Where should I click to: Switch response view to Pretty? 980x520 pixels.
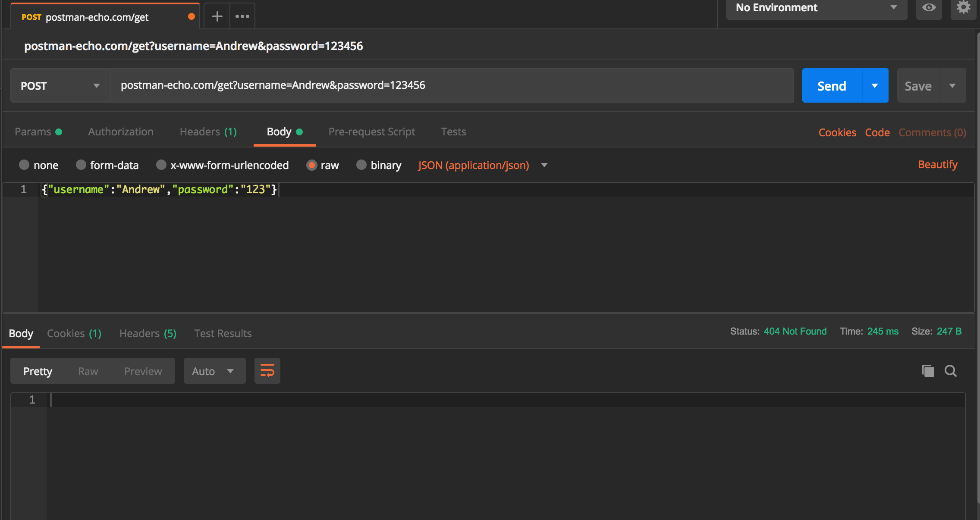[38, 371]
